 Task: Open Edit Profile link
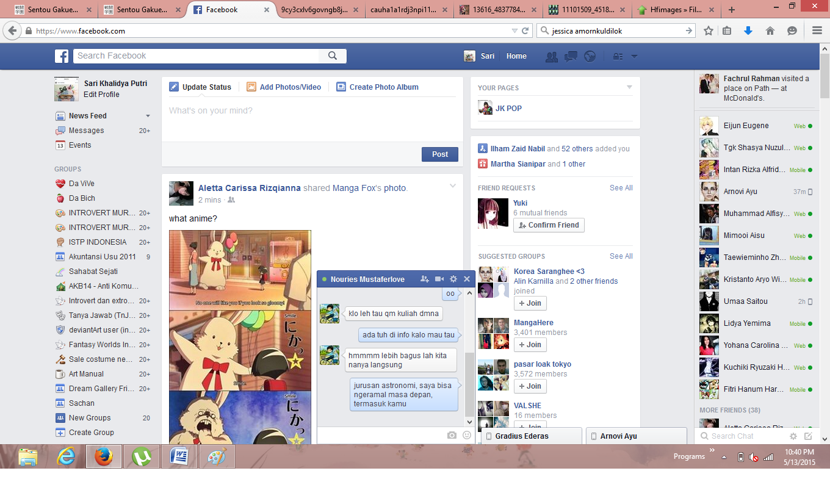[x=101, y=95]
